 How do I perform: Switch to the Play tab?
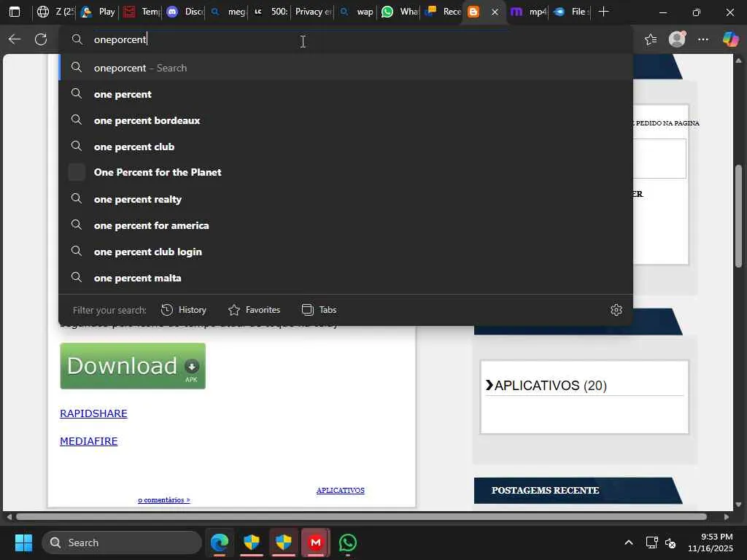(98, 12)
